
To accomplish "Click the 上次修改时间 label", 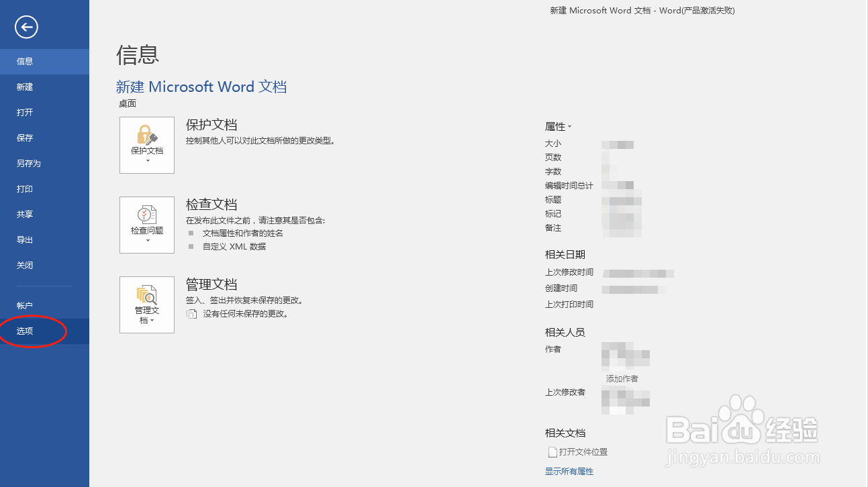I will point(569,272).
